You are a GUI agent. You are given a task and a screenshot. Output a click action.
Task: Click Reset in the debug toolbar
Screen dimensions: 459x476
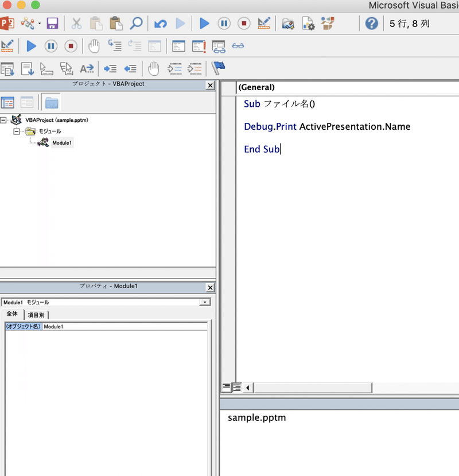tap(71, 46)
